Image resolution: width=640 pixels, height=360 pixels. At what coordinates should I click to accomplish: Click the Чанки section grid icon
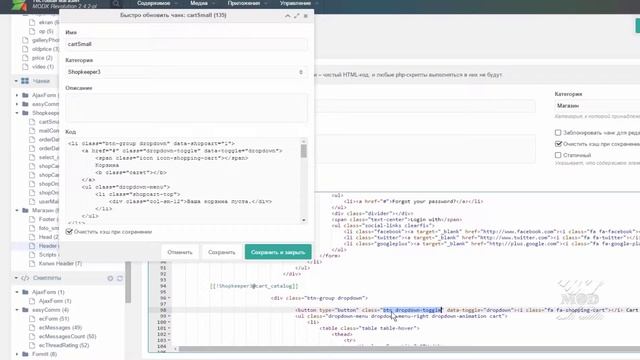[x=25, y=81]
